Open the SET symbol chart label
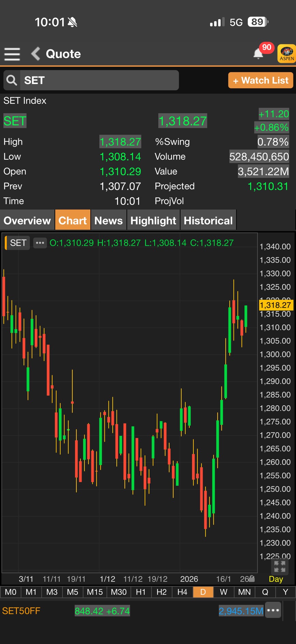296x644 pixels. [x=18, y=243]
